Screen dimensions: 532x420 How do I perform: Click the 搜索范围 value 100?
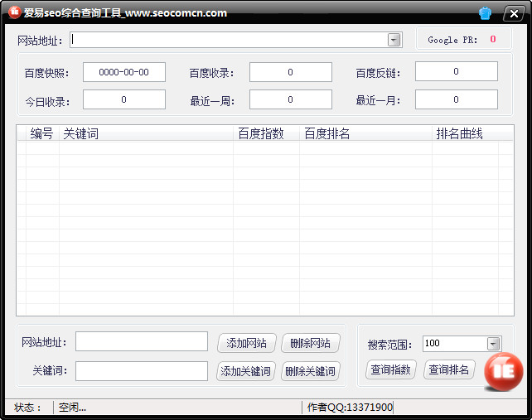[433, 343]
